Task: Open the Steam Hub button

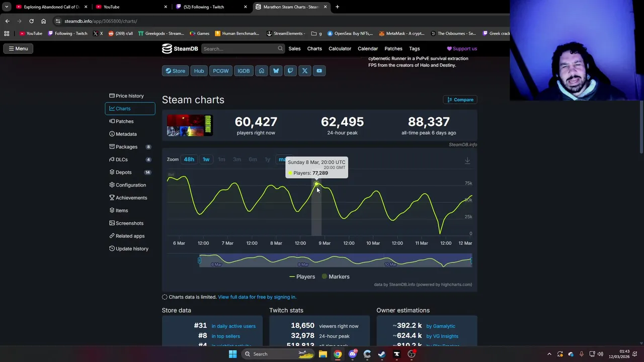Action: point(199,71)
